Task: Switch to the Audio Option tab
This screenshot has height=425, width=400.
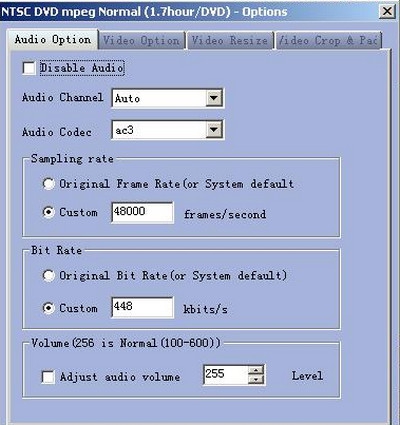Action: (52, 39)
